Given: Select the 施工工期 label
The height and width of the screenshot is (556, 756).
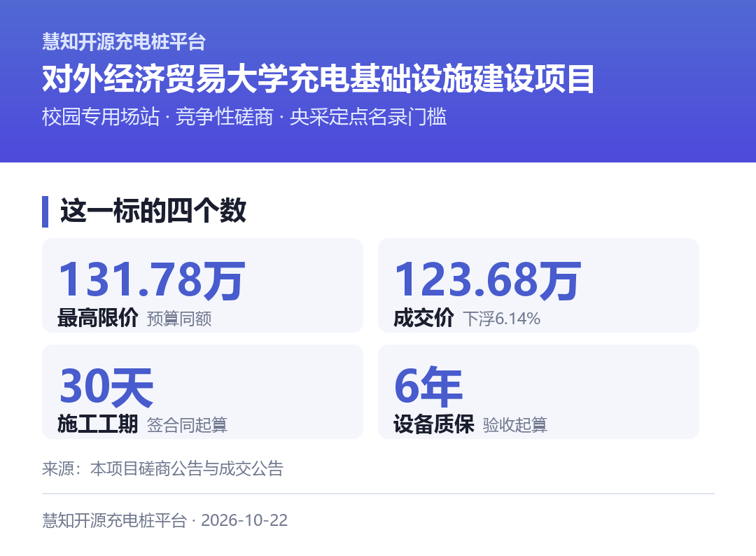Looking at the screenshot, I should [98, 424].
